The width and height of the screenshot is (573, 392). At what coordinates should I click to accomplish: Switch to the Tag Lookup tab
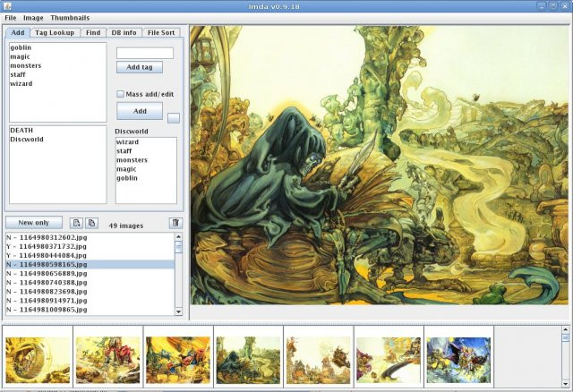[55, 32]
